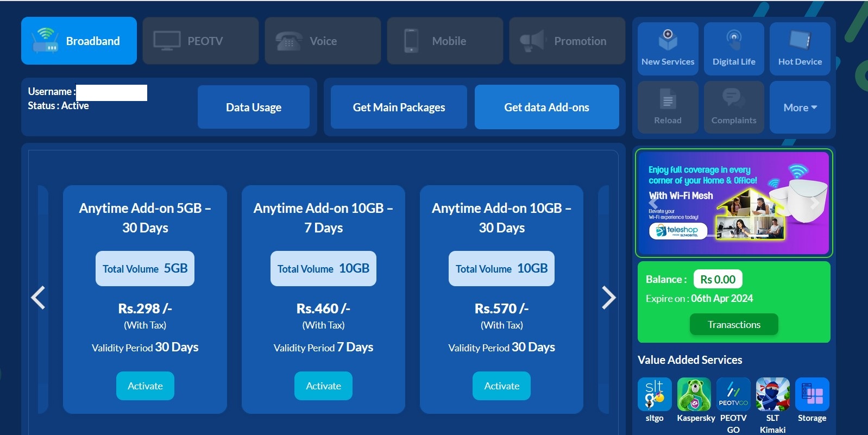Viewport: 868px width, 435px height.
Task: Click Total Volume 5GB badge
Action: pos(145,268)
